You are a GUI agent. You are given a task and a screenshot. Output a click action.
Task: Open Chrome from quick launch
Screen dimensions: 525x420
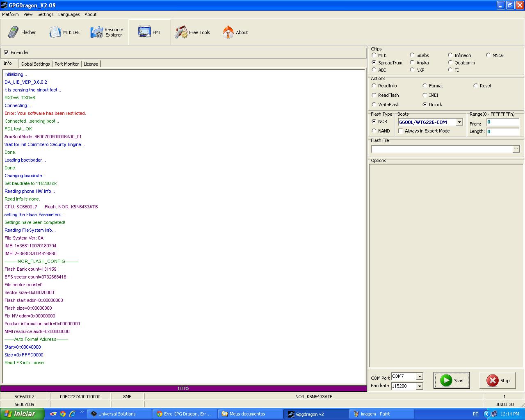pyautogui.click(x=63, y=414)
